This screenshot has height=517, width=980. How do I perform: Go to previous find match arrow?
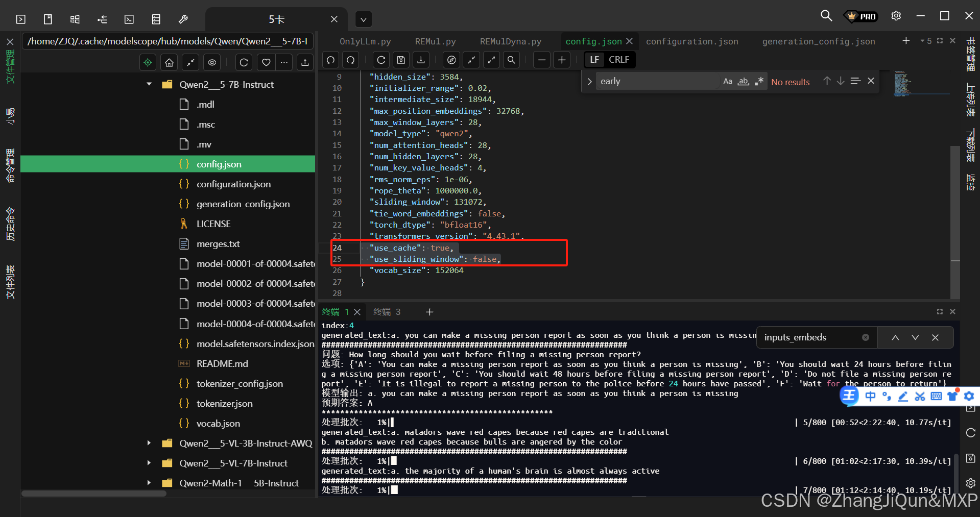827,81
